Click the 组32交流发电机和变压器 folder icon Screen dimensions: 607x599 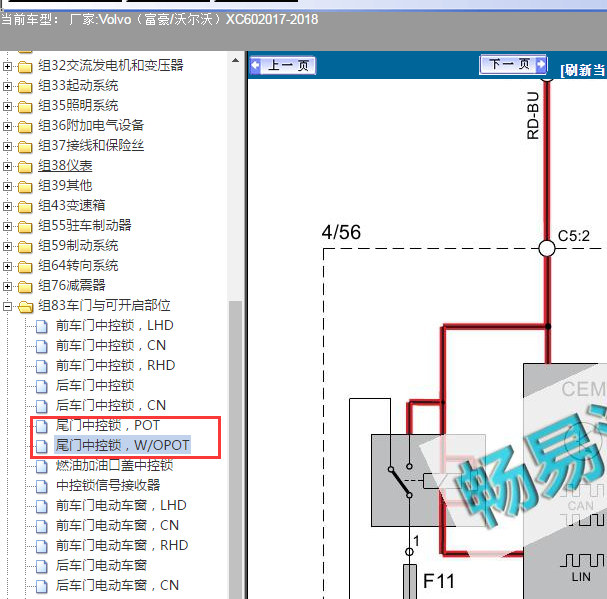click(25, 67)
